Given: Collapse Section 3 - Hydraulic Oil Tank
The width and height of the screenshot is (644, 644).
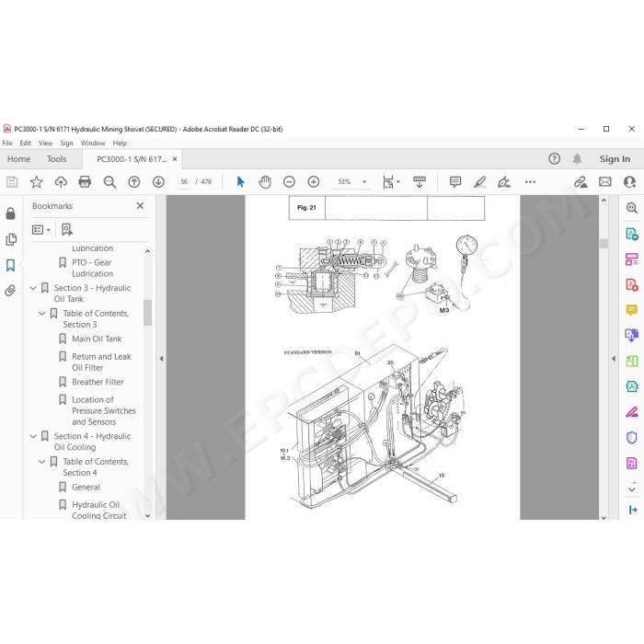Looking at the screenshot, I should point(33,288).
